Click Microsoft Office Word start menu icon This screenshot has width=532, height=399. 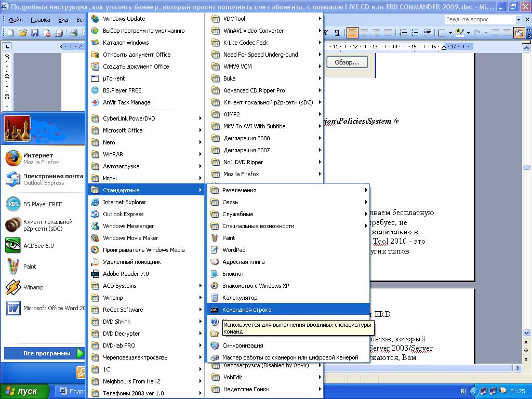pos(13,308)
